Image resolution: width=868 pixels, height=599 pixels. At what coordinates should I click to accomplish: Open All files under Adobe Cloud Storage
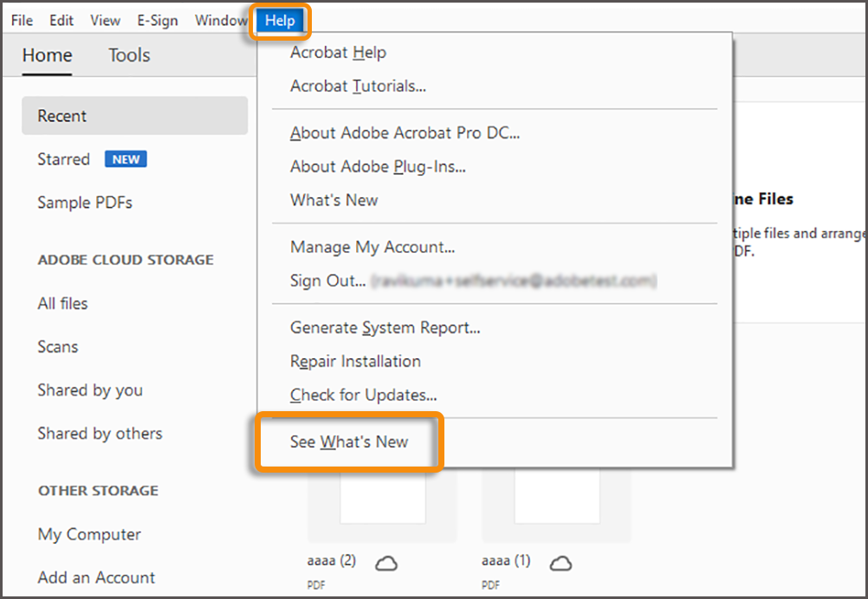62,304
